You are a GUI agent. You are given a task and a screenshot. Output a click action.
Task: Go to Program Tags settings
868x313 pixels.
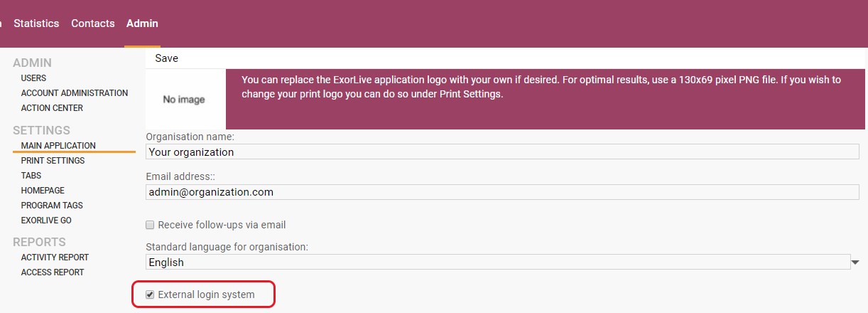52,206
